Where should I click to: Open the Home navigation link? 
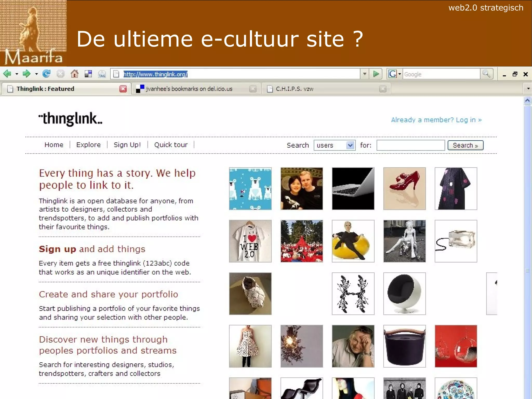click(54, 145)
